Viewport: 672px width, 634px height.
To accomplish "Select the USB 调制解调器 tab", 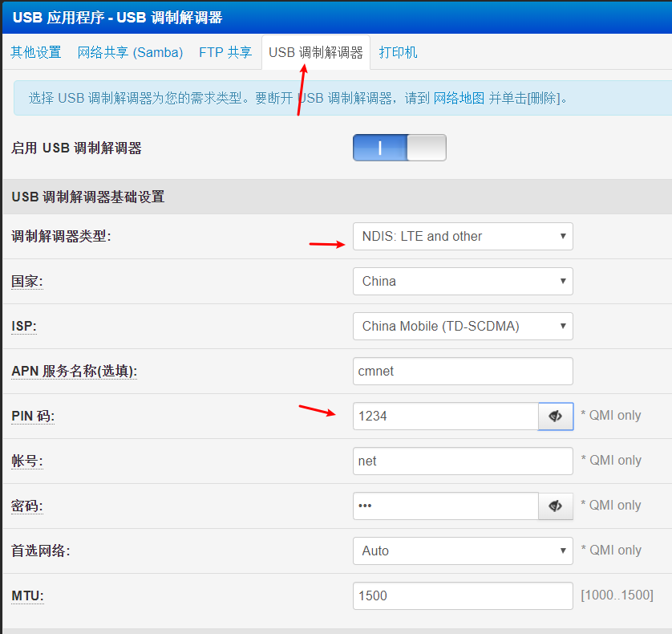I will click(316, 52).
